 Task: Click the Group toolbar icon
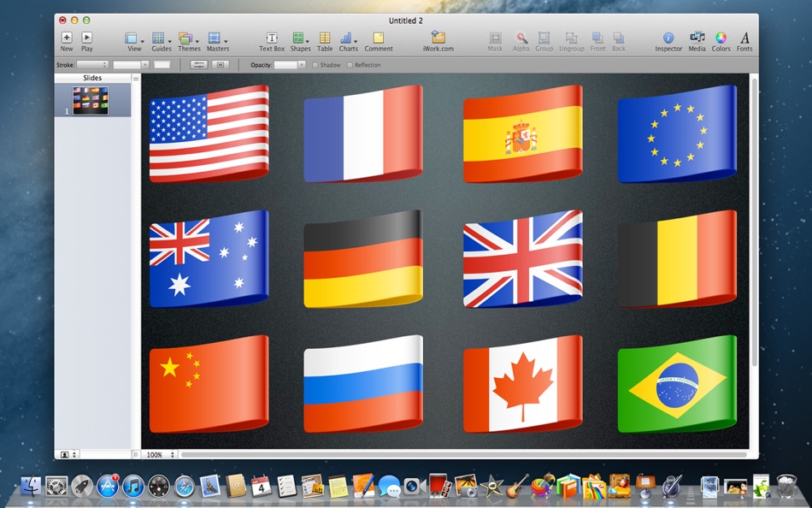click(544, 41)
